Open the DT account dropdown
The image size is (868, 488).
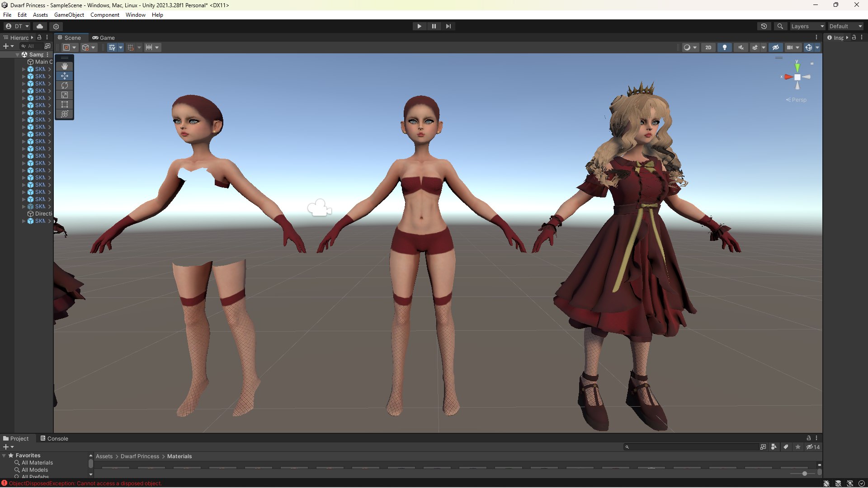(17, 26)
